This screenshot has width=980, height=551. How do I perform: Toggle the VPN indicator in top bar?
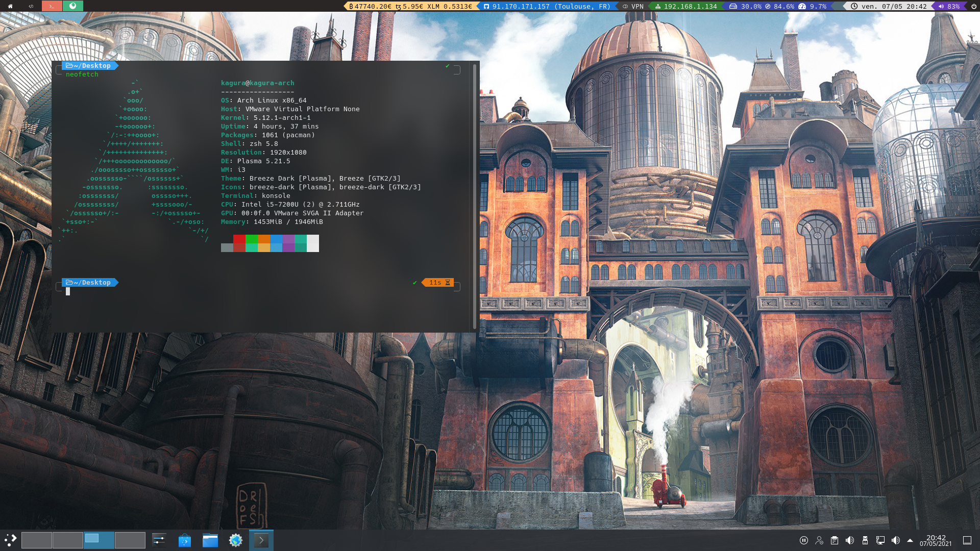click(x=633, y=6)
